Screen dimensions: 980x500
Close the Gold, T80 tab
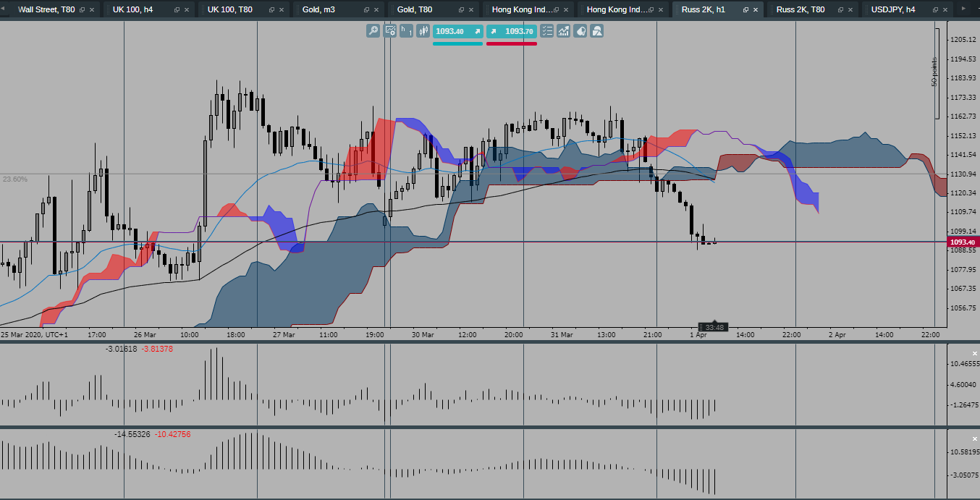pyautogui.click(x=471, y=10)
